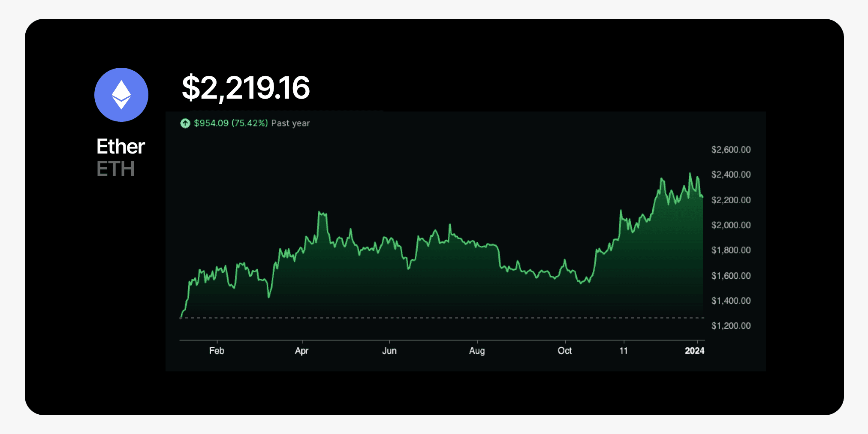Click the $2,400.00 axis label
The height and width of the screenshot is (434, 868).
pos(731,175)
